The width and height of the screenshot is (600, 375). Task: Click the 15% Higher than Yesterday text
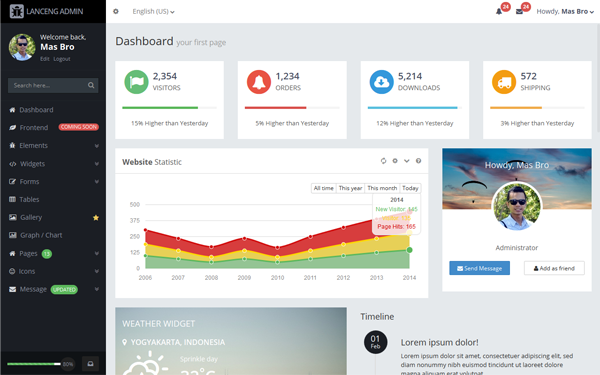pyautogui.click(x=170, y=123)
